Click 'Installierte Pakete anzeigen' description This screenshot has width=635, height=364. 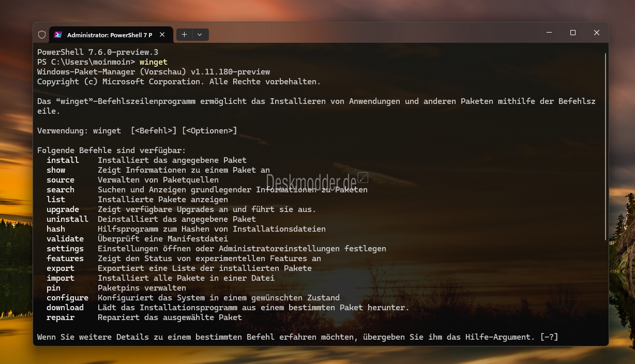(x=163, y=200)
